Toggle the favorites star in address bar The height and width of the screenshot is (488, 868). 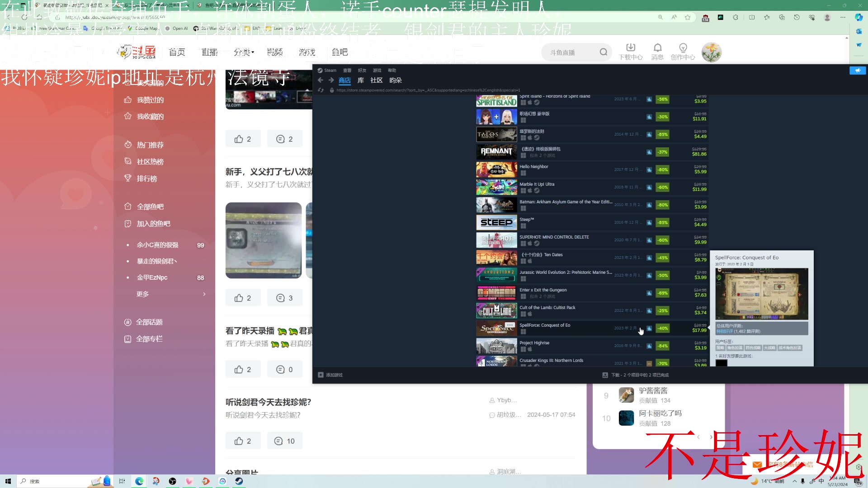tap(689, 17)
